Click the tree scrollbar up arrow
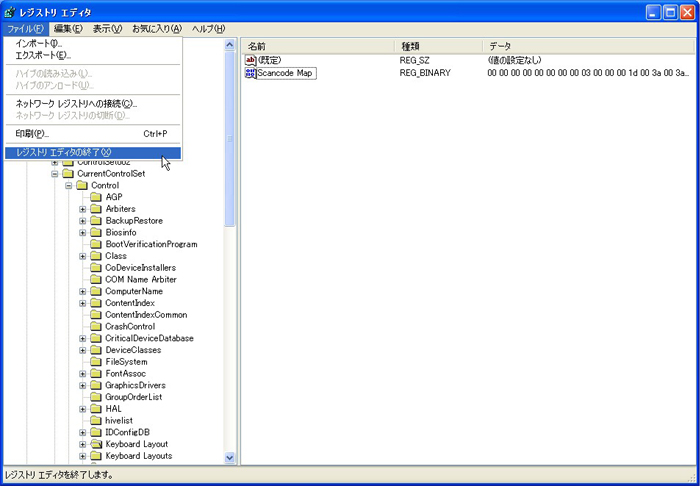 [x=229, y=45]
